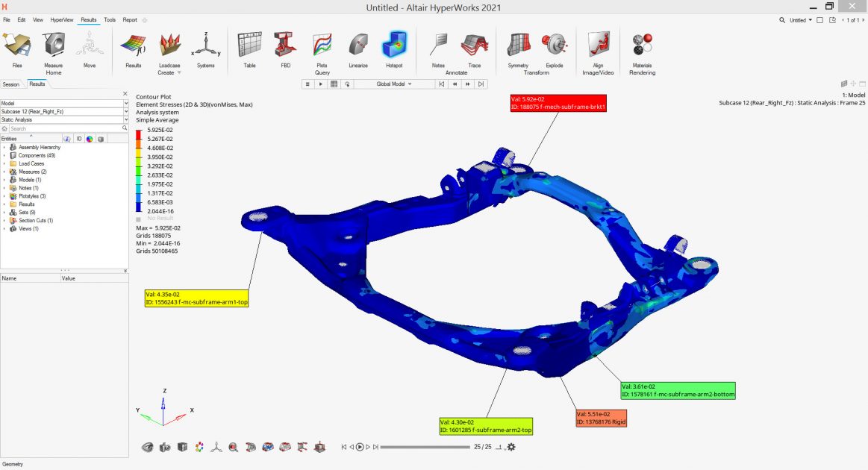Expand the Components (49) tree node
Screen dimensions: 868x470
click(x=4, y=155)
